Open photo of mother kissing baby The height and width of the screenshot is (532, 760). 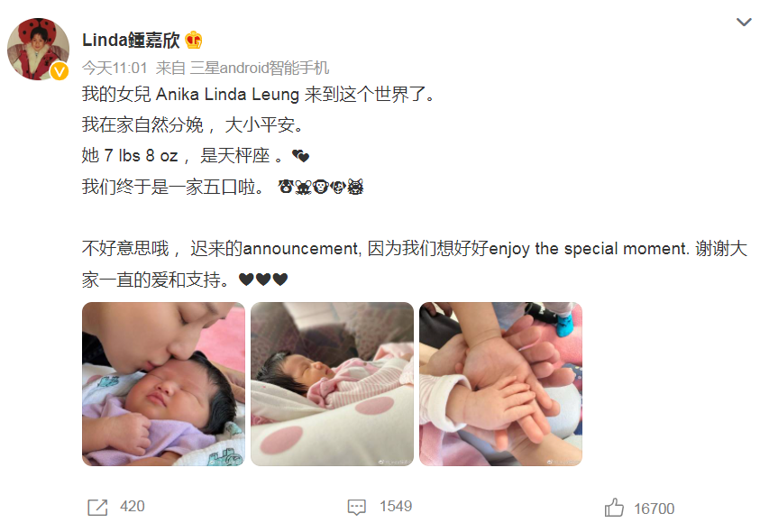[x=163, y=384]
